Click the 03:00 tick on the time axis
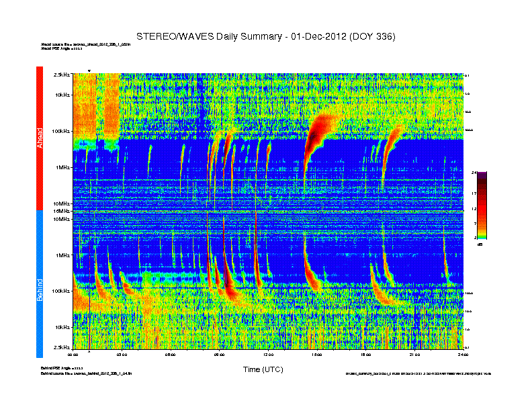This screenshot has height=411, width=532. (x=122, y=354)
